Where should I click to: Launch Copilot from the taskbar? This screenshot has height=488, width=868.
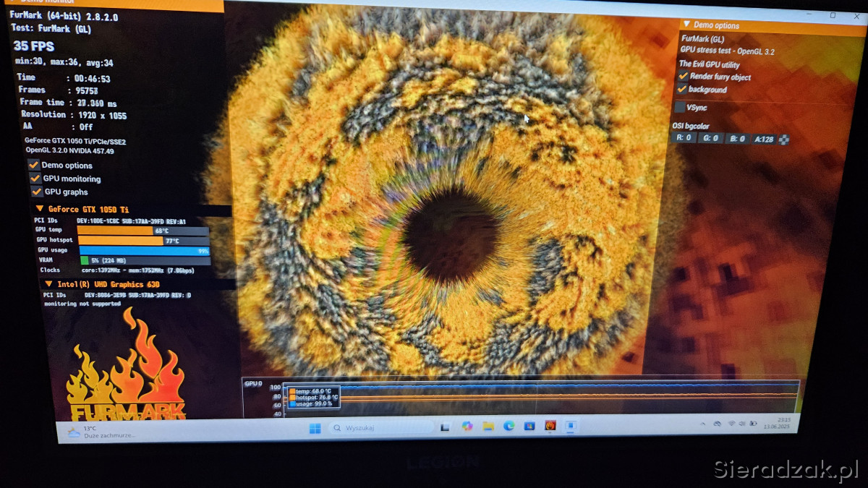(x=467, y=426)
